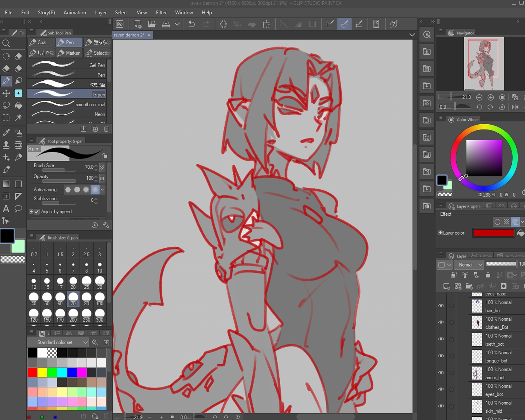Image resolution: width=525 pixels, height=420 pixels.
Task: Click the red Layer color swatch
Action: click(493, 233)
